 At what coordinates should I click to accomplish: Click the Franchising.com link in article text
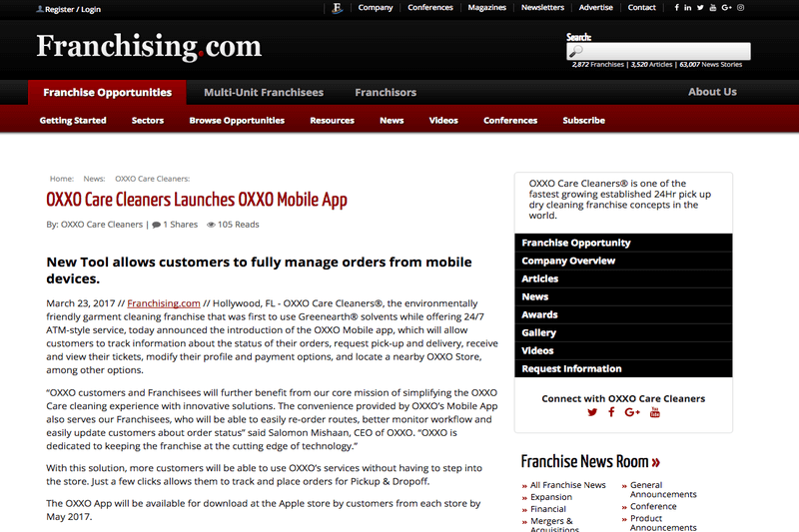point(164,303)
